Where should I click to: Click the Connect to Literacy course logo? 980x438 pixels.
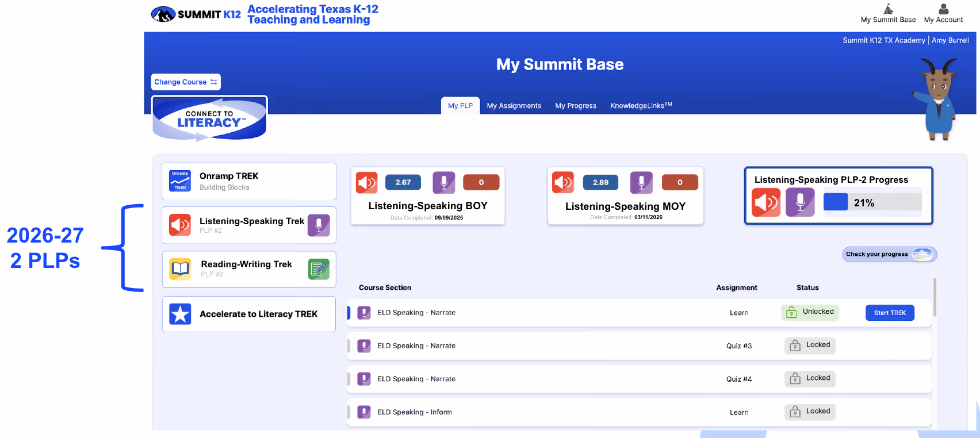point(209,119)
